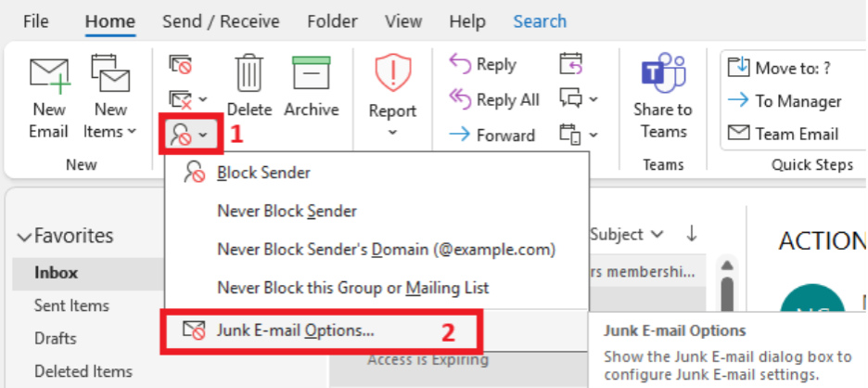This screenshot has width=868, height=388.
Task: Choose Never Block this Group or Mailing List
Action: tap(377, 288)
